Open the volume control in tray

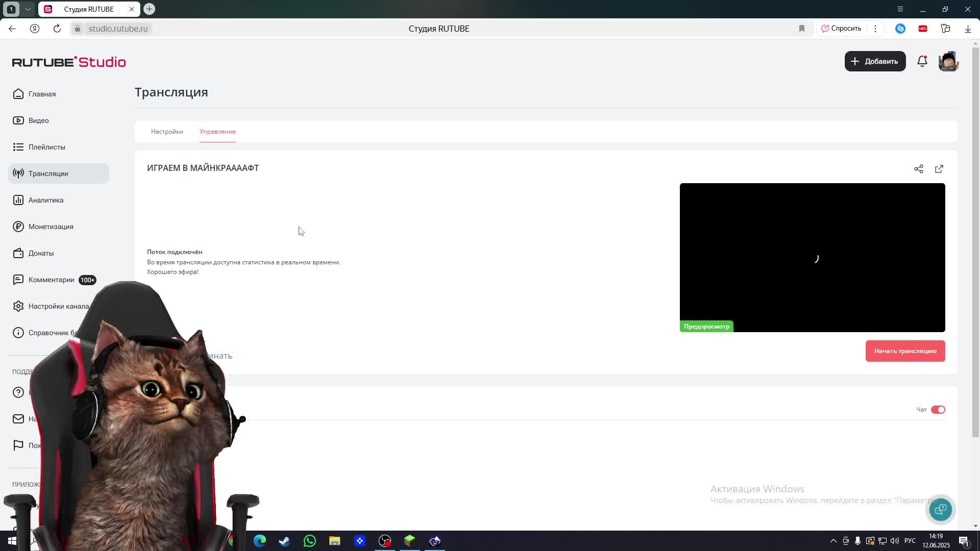point(894,541)
